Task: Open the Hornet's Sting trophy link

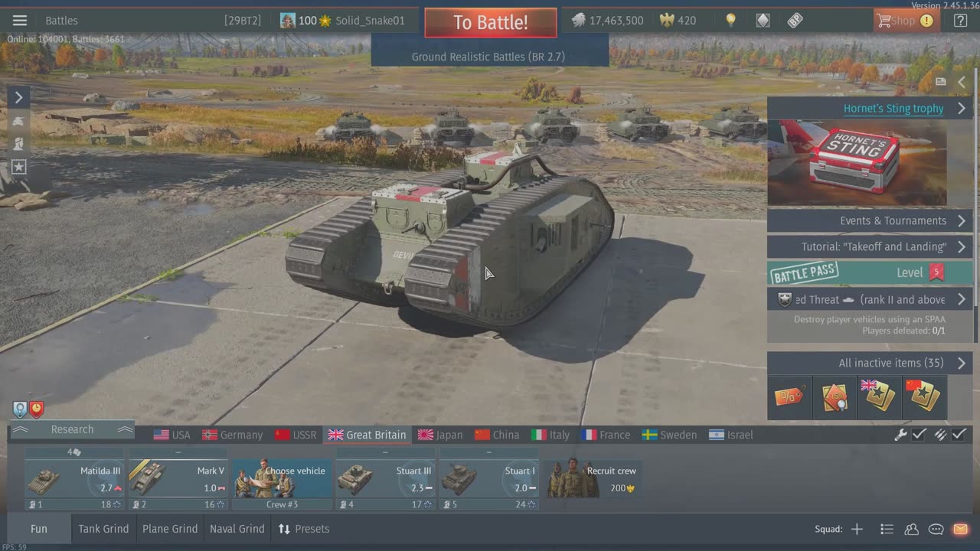Action: [x=893, y=109]
